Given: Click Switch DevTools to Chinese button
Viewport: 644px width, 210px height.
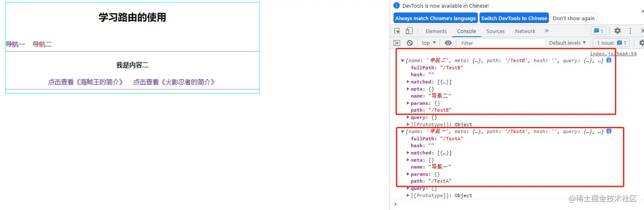Looking at the screenshot, I should point(514,18).
